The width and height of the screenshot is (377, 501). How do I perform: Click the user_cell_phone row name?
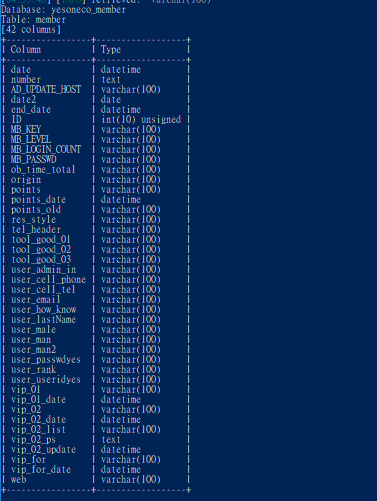48,280
